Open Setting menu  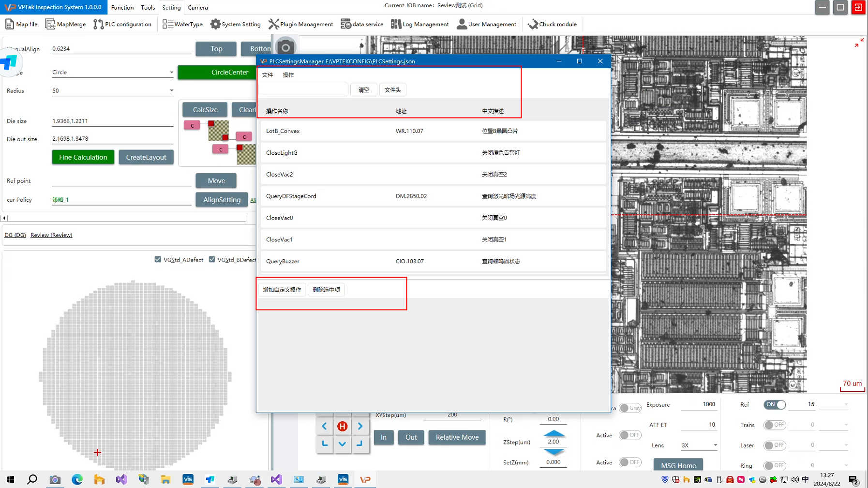171,7
